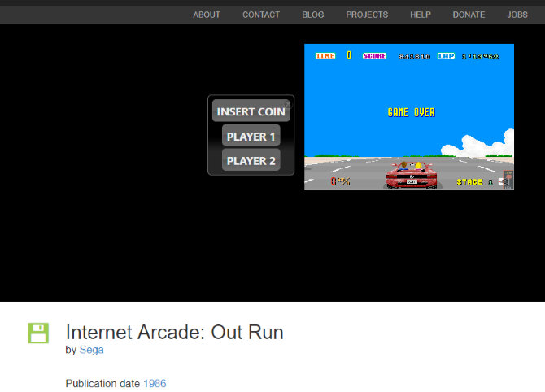Screen dimensions: 545x392
Task: Open the DONATE navigation link
Action: (469, 15)
